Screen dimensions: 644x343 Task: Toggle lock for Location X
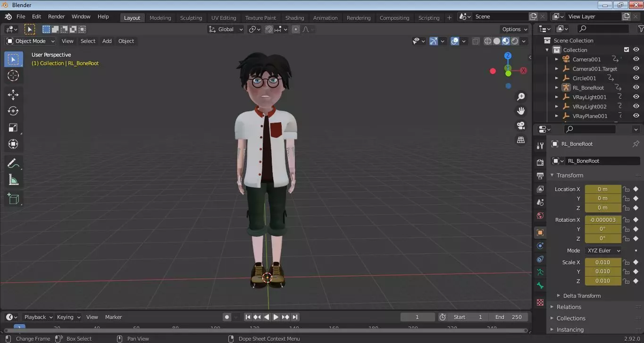click(x=626, y=189)
